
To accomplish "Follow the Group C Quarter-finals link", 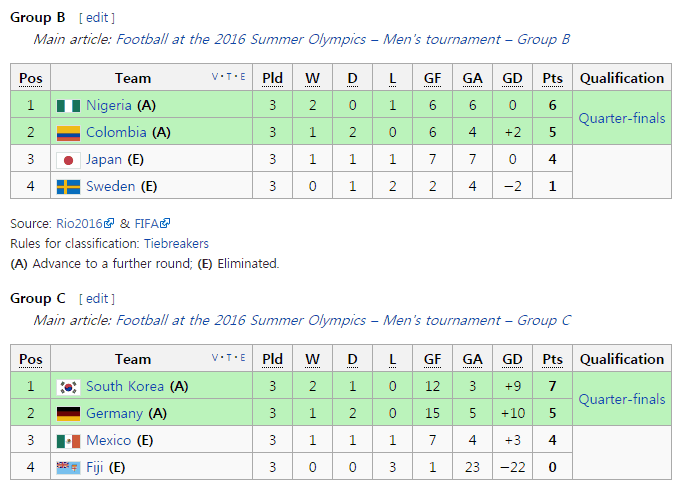I will click(621, 399).
